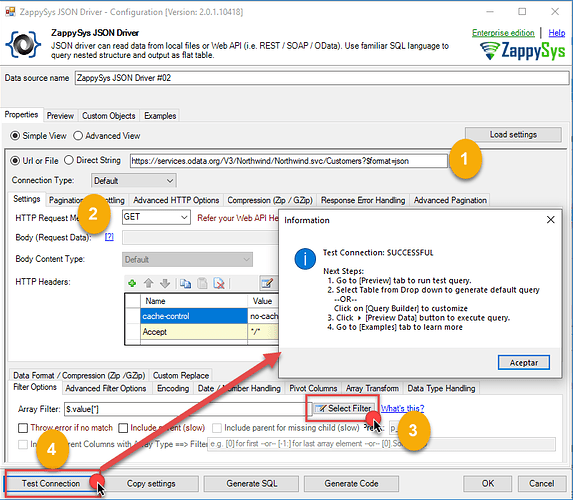
Task: Select the Advanced View radio button
Action: [x=78, y=136]
